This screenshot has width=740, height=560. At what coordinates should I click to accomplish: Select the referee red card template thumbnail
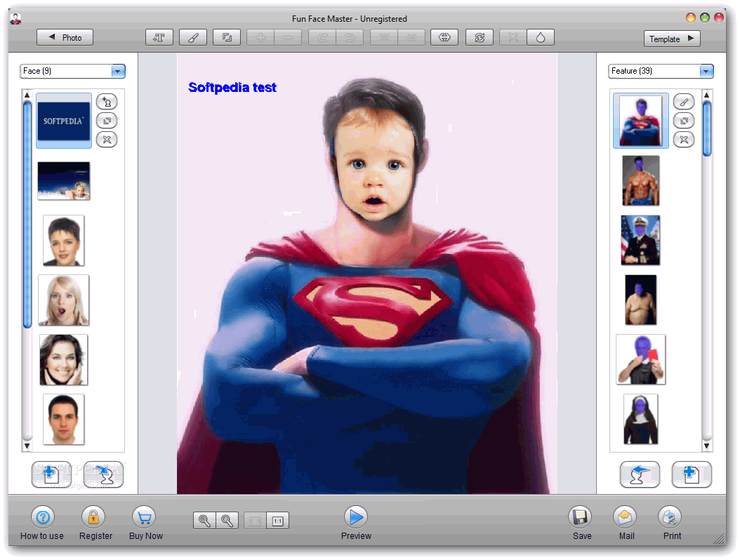tap(641, 359)
